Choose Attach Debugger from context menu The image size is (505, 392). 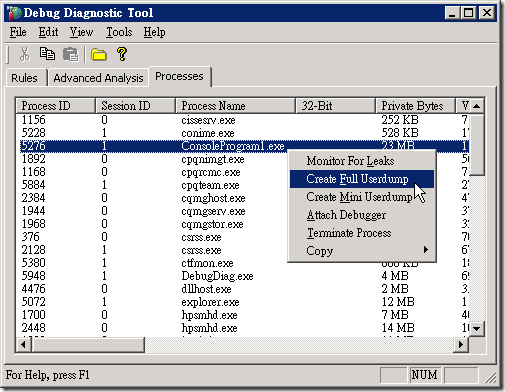click(362, 215)
